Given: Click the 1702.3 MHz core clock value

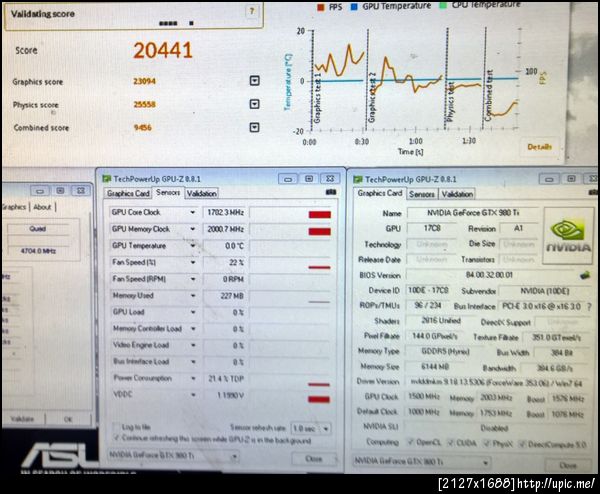Looking at the screenshot, I should pyautogui.click(x=225, y=212).
